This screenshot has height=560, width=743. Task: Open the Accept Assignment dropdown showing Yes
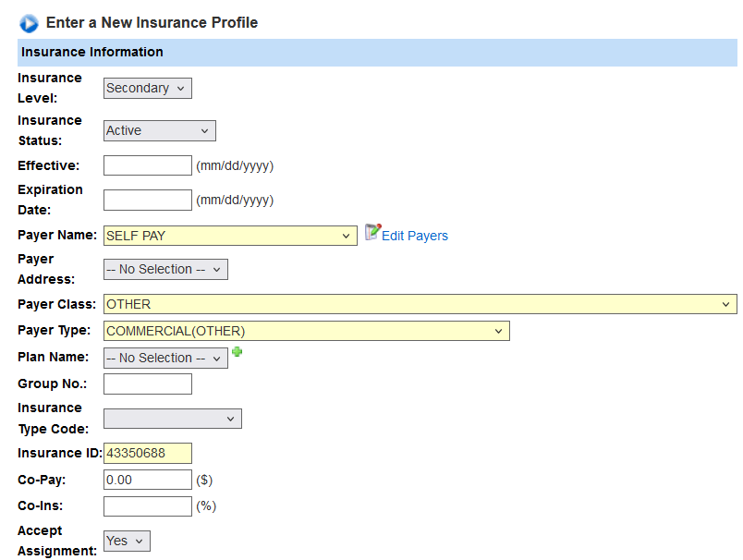127,542
